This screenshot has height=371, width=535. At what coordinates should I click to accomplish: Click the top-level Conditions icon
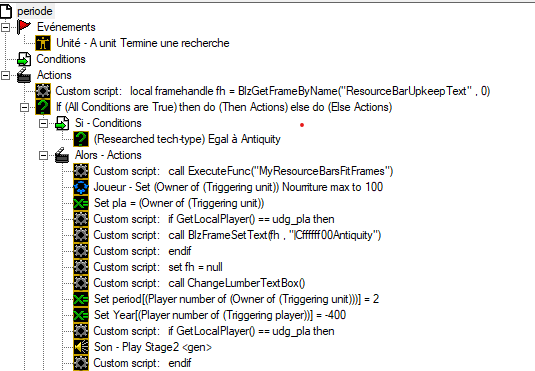(24, 59)
